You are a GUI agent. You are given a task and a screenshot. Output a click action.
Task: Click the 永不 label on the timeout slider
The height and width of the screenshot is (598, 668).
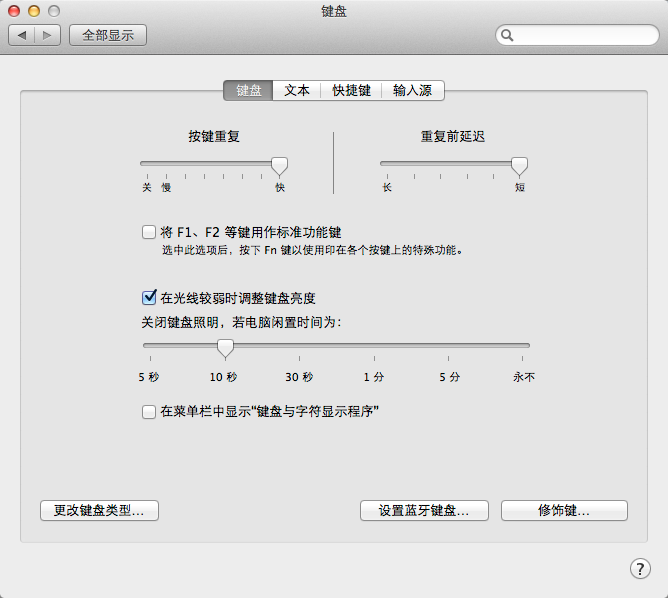coord(524,377)
